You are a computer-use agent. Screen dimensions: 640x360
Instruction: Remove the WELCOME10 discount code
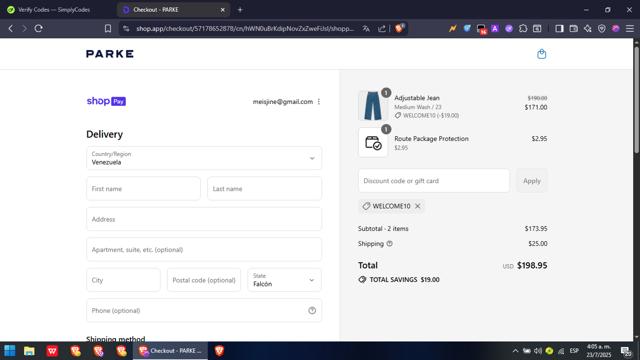click(418, 206)
